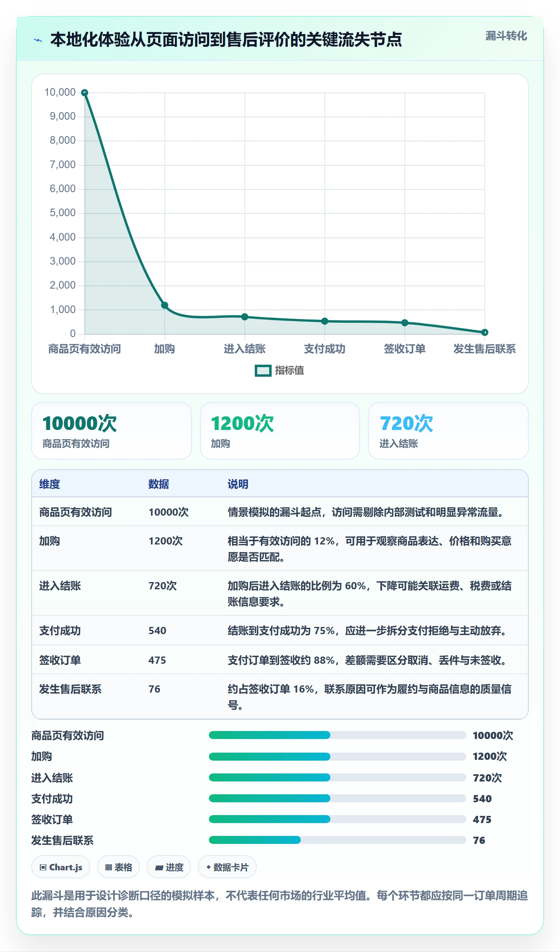The image size is (560, 952).
Task: Click the 商品页有效访问 progress bar
Action: pos(337,735)
